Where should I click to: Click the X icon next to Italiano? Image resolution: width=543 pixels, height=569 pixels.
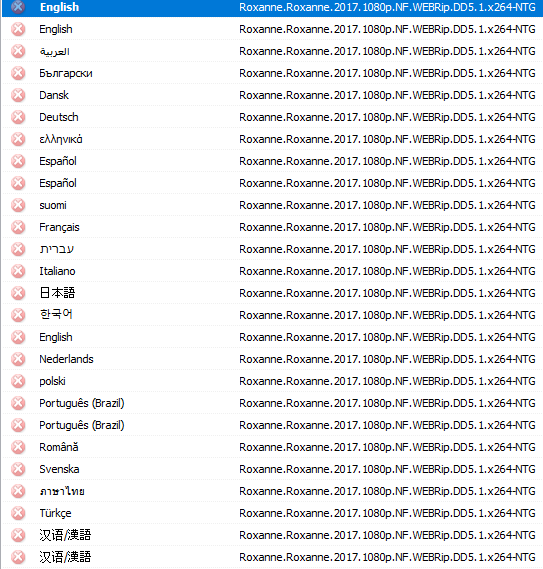(18, 271)
